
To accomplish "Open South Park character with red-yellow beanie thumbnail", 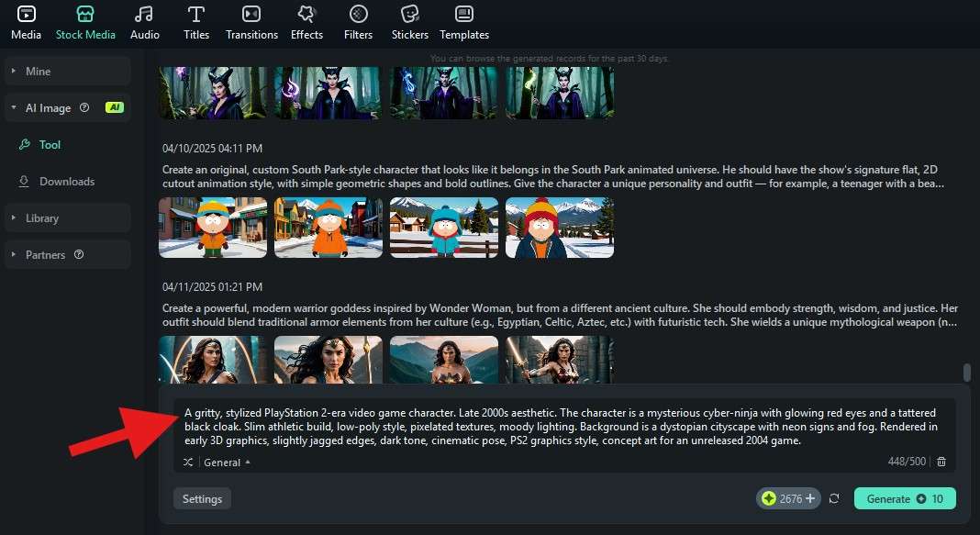I will 560,228.
